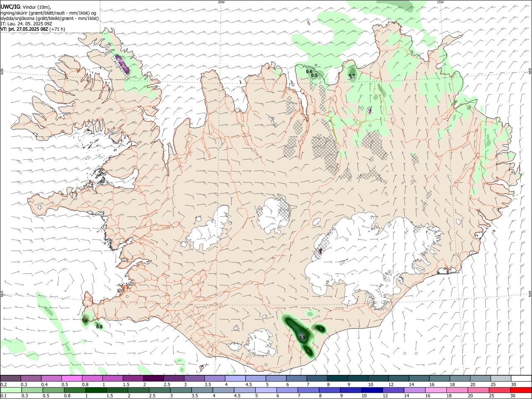This screenshot has height=399, width=532.
Task: Click the '0.4' label in the top legend row
Action: tap(44, 384)
